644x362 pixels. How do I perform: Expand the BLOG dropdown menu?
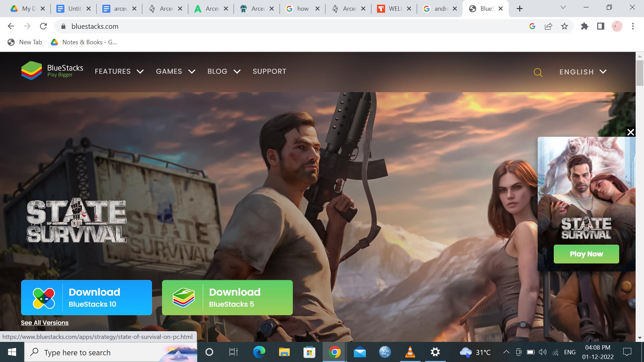pos(224,71)
